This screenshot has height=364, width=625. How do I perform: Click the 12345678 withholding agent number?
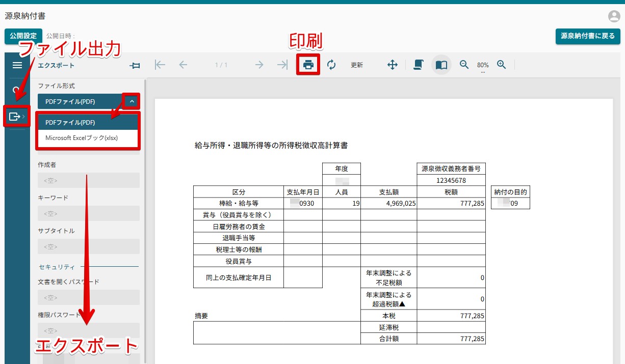(x=451, y=180)
